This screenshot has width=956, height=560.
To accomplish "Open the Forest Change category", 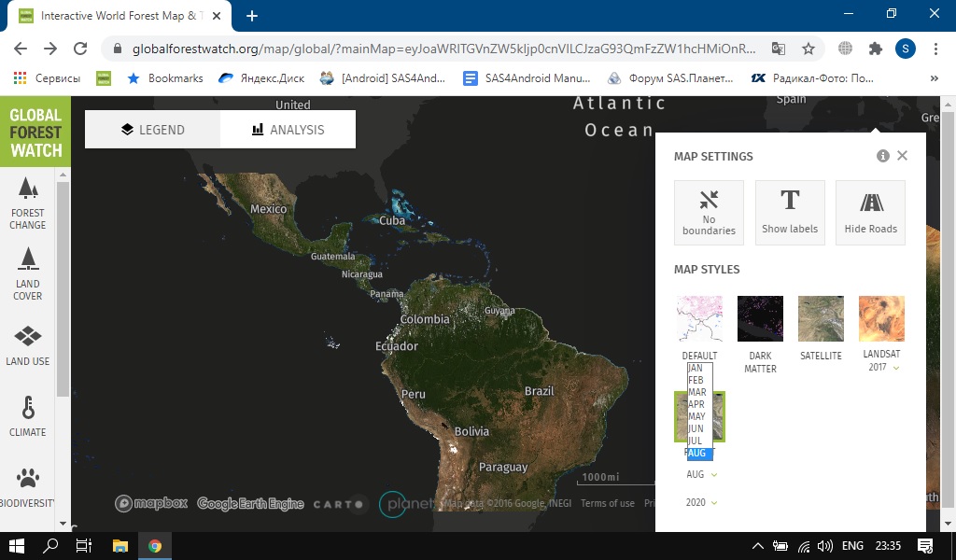I will (28, 204).
